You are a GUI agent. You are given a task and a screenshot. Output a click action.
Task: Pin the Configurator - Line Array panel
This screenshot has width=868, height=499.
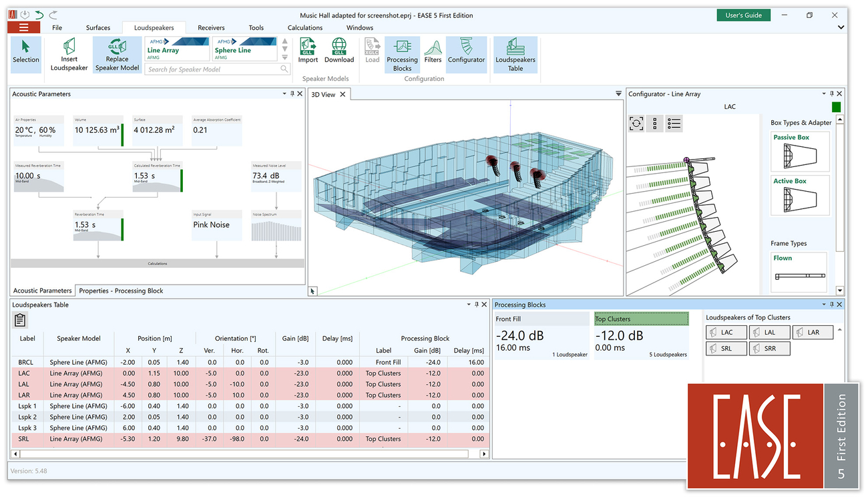coord(832,94)
